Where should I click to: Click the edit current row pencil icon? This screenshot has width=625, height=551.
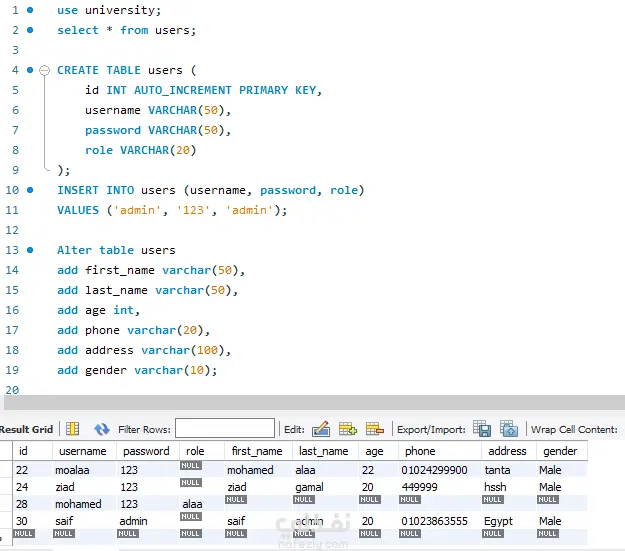coord(321,429)
